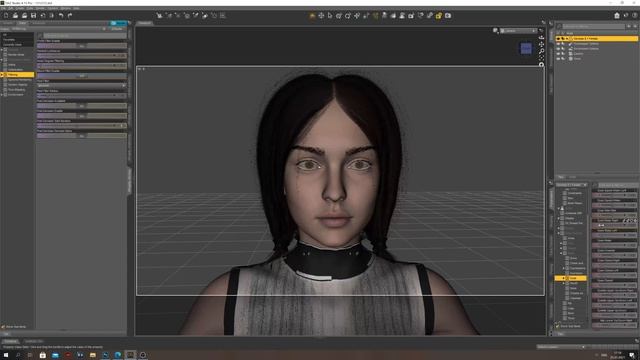Open the Pixel Filter gaussian dropdown

click(82, 86)
